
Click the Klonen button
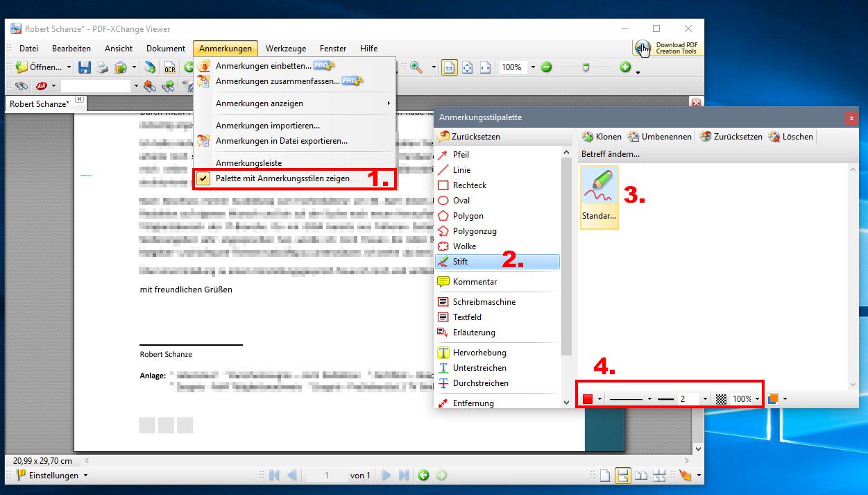602,137
